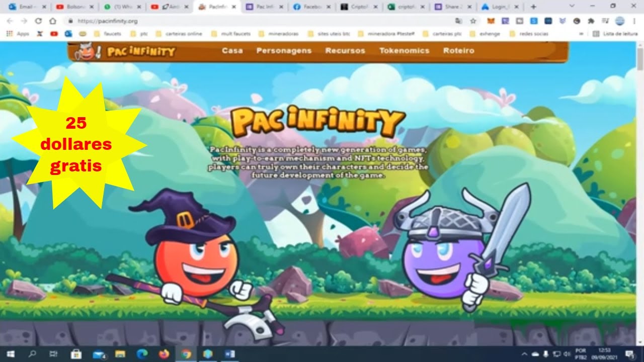
Task: Open Roteiro in the site menu
Action: 458,51
